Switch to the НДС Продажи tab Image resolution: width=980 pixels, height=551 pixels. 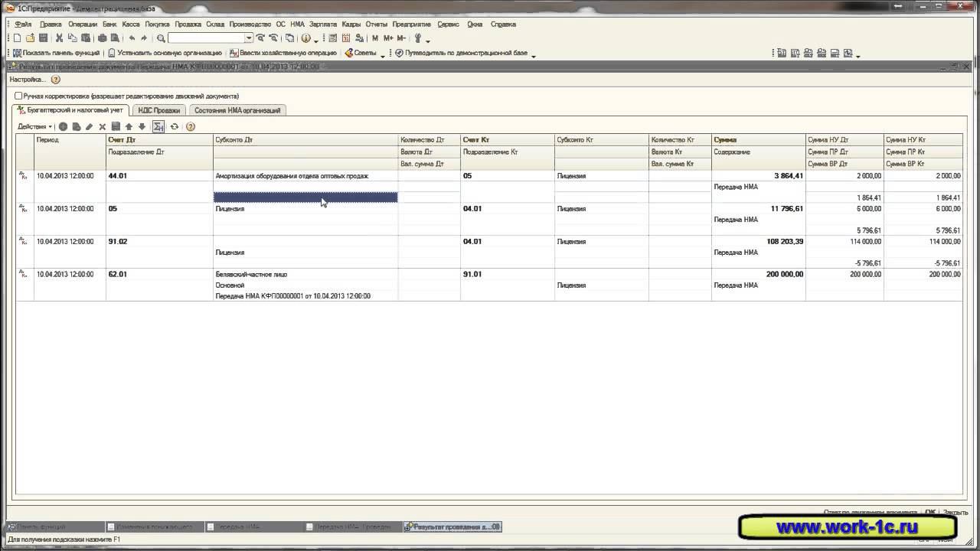pyautogui.click(x=159, y=110)
